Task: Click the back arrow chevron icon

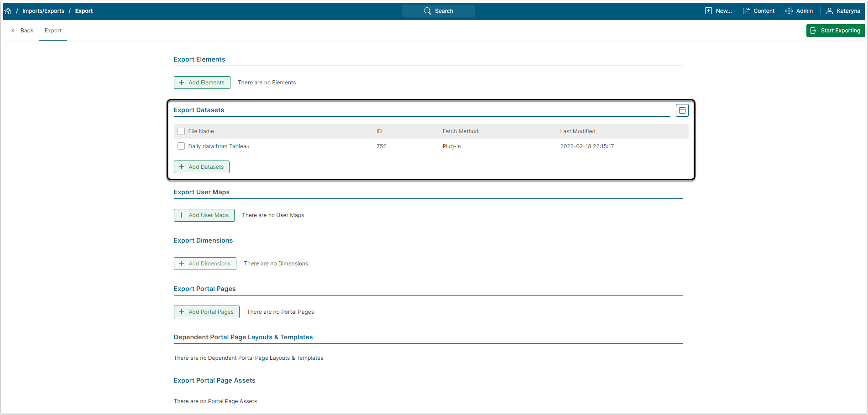Action: coord(13,31)
